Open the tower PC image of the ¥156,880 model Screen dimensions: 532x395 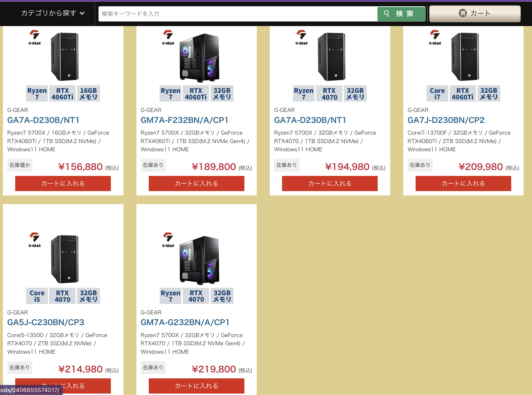[x=65, y=57]
